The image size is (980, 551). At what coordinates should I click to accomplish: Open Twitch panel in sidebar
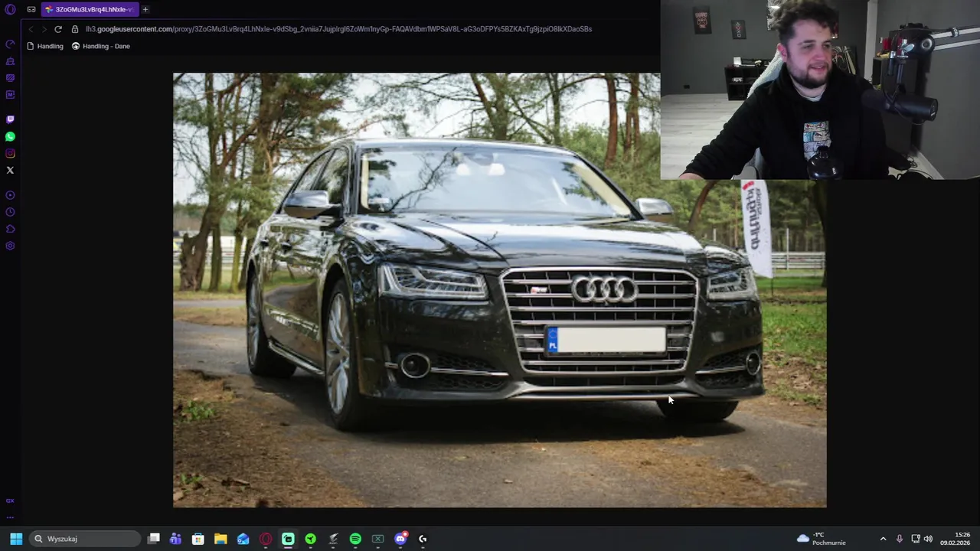pos(10,119)
